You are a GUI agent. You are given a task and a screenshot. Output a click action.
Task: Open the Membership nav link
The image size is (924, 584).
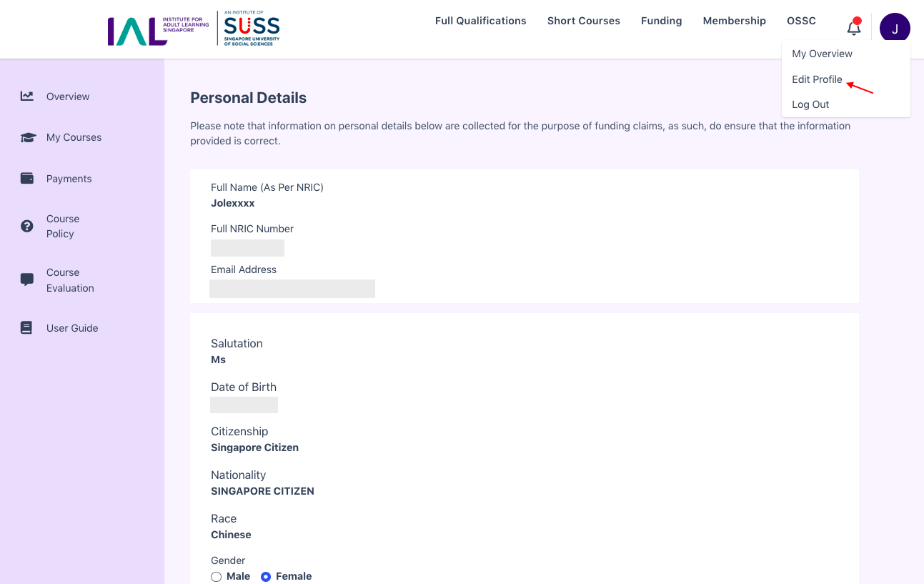[734, 21]
